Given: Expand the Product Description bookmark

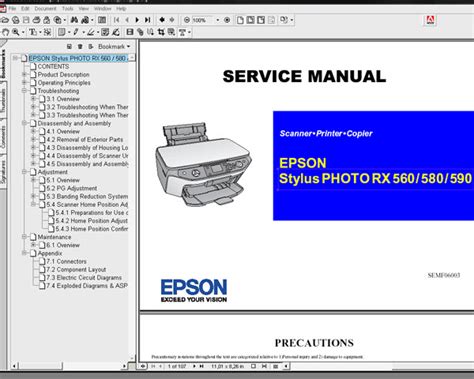Looking at the screenshot, I should (x=24, y=74).
